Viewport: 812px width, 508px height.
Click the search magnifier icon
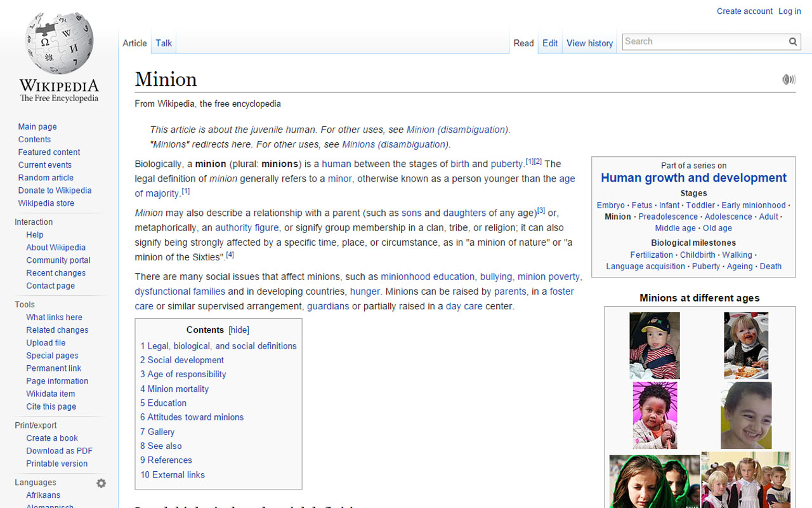point(793,42)
